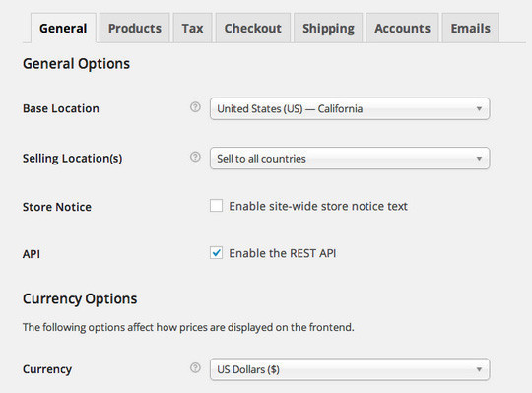Open the Accounts tab
The image size is (532, 393).
click(402, 29)
